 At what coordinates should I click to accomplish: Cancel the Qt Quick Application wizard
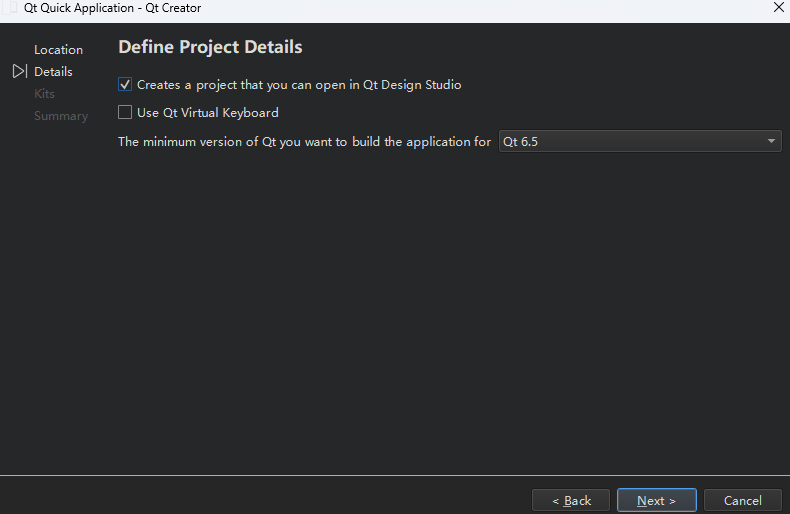[x=743, y=500]
